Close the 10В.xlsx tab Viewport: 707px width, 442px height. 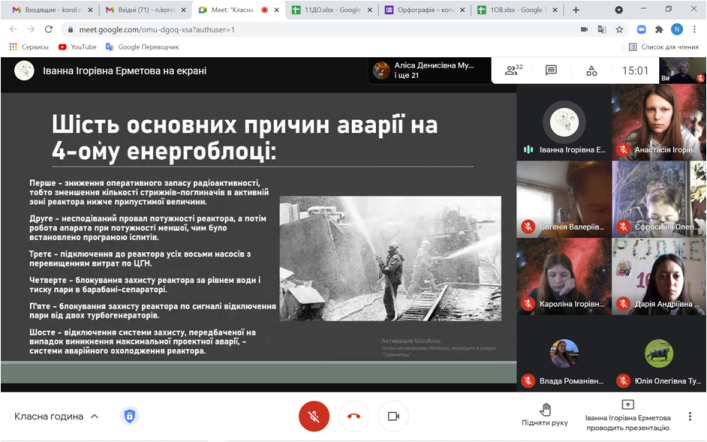(x=555, y=10)
